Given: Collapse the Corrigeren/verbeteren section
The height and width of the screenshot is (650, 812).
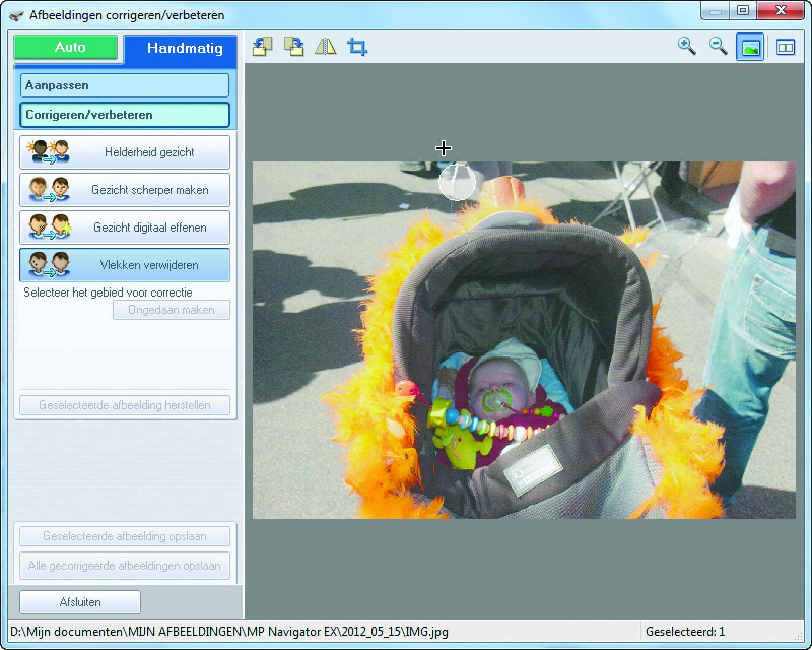Looking at the screenshot, I should click(x=124, y=115).
